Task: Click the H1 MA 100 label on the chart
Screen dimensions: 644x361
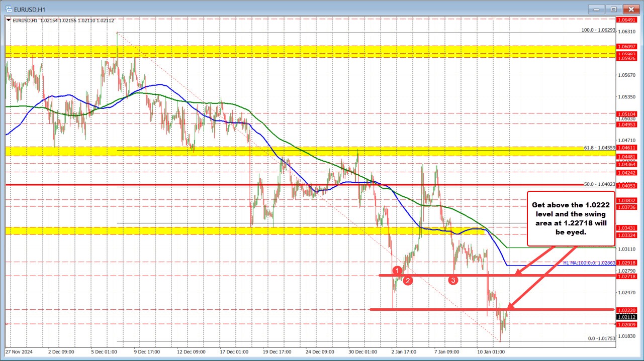Action: tap(588, 262)
